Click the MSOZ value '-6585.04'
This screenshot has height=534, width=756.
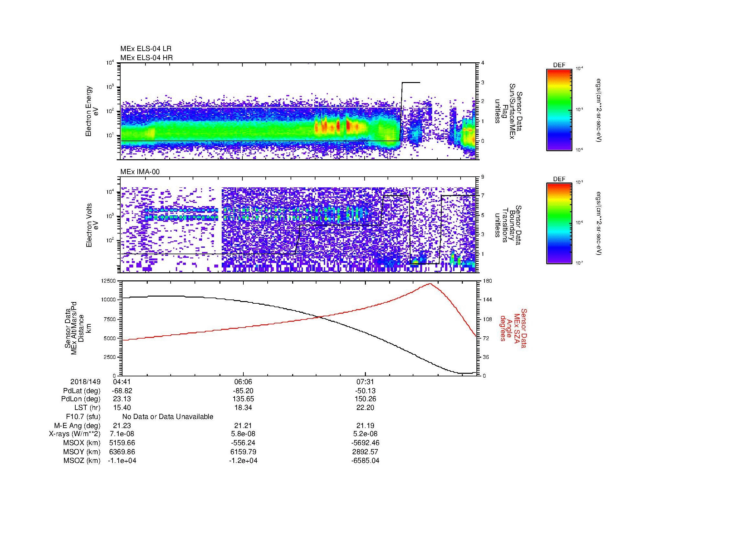coord(366,461)
